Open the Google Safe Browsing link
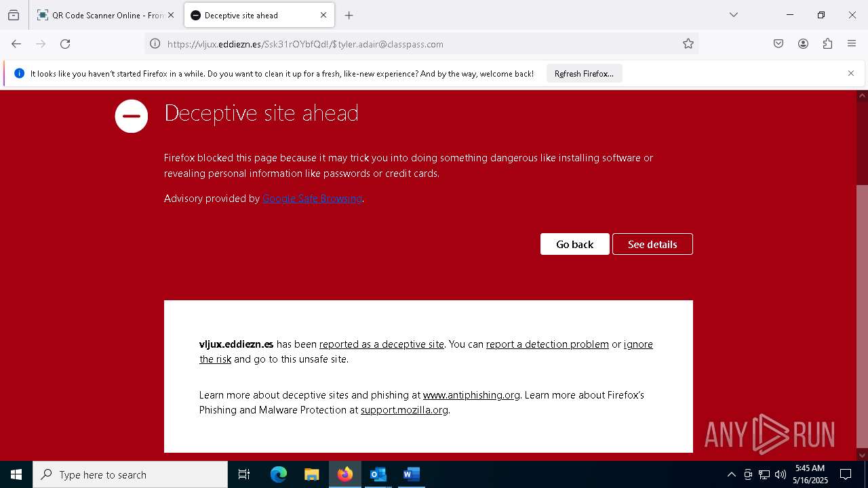Image resolution: width=868 pixels, height=488 pixels. [x=312, y=199]
